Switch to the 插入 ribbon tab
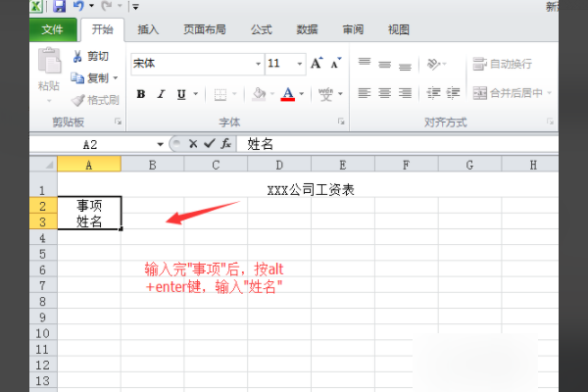The height and width of the screenshot is (392, 588). point(148,29)
